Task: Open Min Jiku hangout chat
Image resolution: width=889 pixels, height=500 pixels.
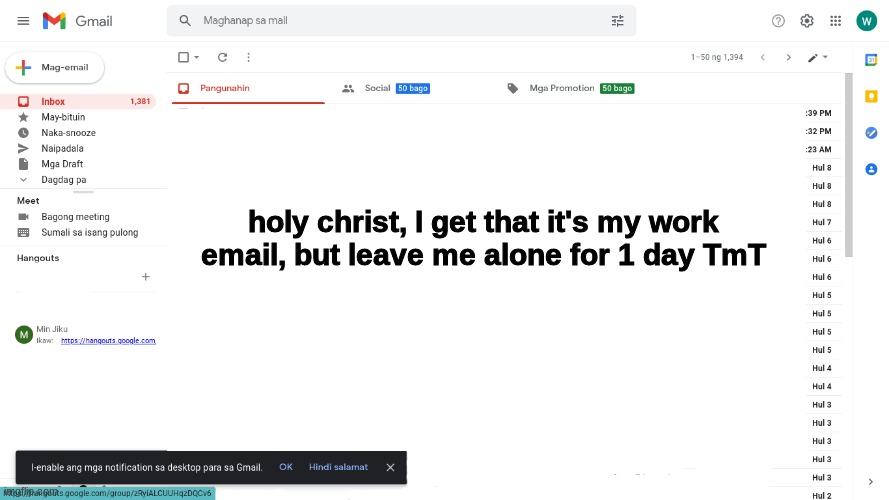Action: coord(85,334)
